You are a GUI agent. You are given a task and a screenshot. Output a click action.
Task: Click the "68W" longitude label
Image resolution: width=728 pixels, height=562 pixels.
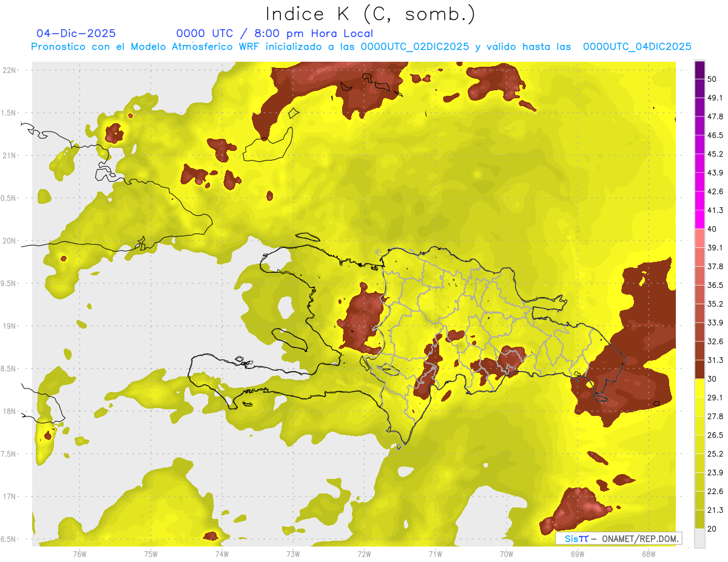pos(648,554)
